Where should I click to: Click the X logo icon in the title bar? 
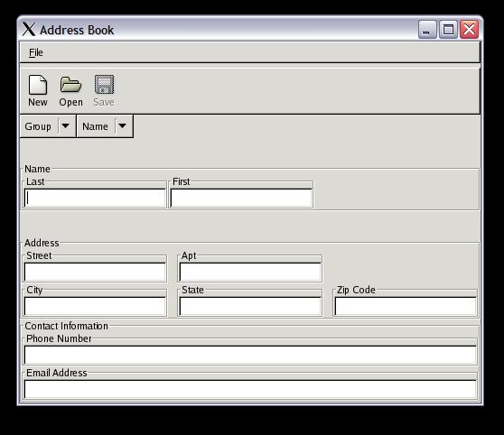(x=29, y=29)
